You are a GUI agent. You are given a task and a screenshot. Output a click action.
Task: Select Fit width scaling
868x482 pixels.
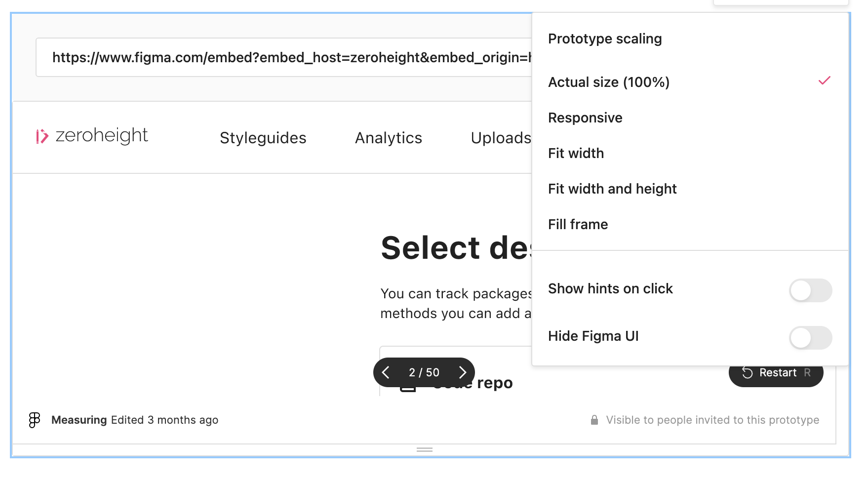click(576, 153)
